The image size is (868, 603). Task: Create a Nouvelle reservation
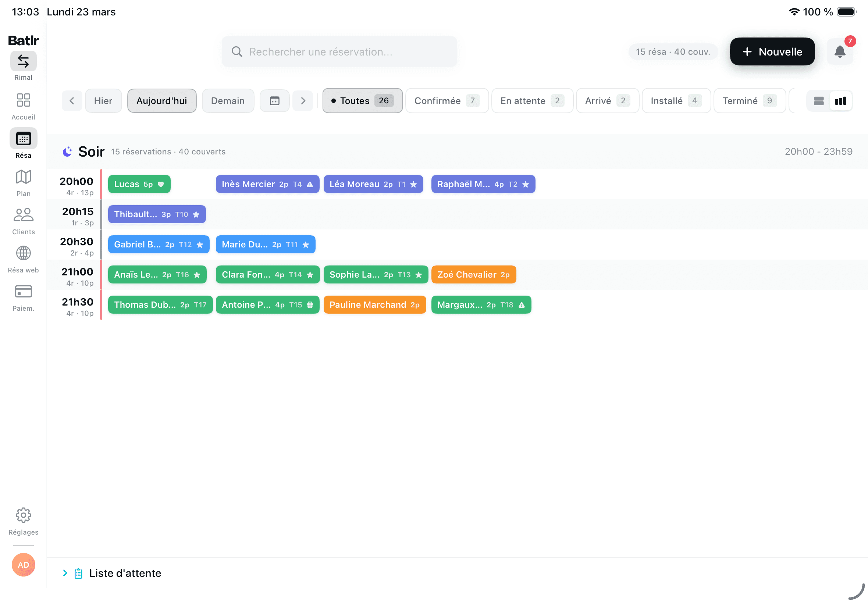coord(772,51)
